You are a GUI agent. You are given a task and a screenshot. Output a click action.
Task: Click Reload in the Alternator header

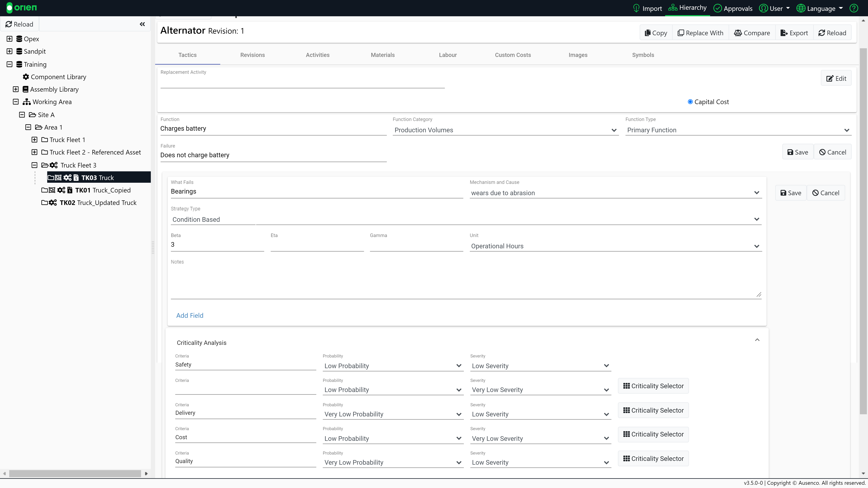(832, 33)
